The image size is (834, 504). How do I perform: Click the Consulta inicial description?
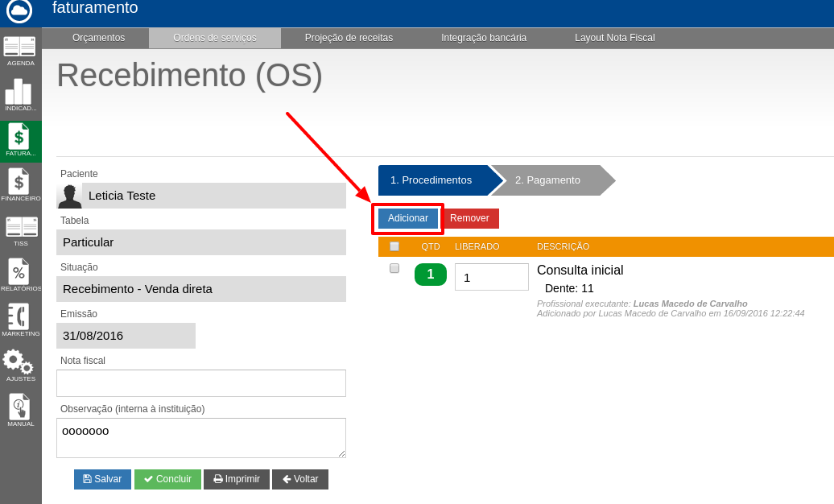pos(580,270)
